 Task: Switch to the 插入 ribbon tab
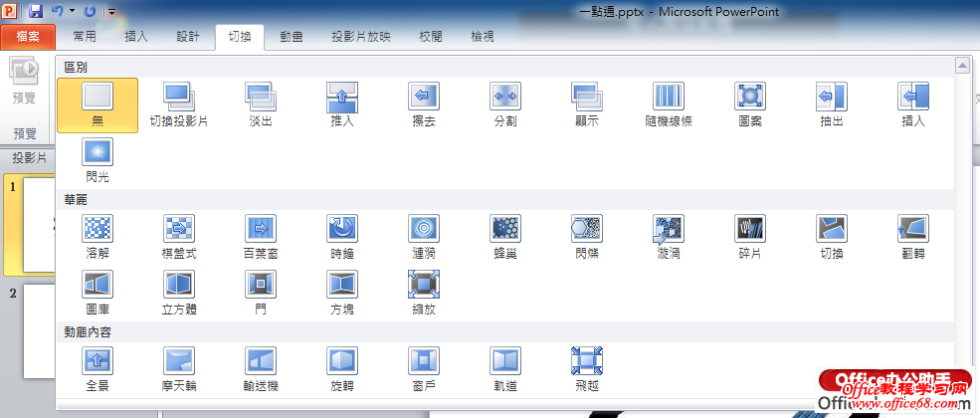pyautogui.click(x=136, y=37)
